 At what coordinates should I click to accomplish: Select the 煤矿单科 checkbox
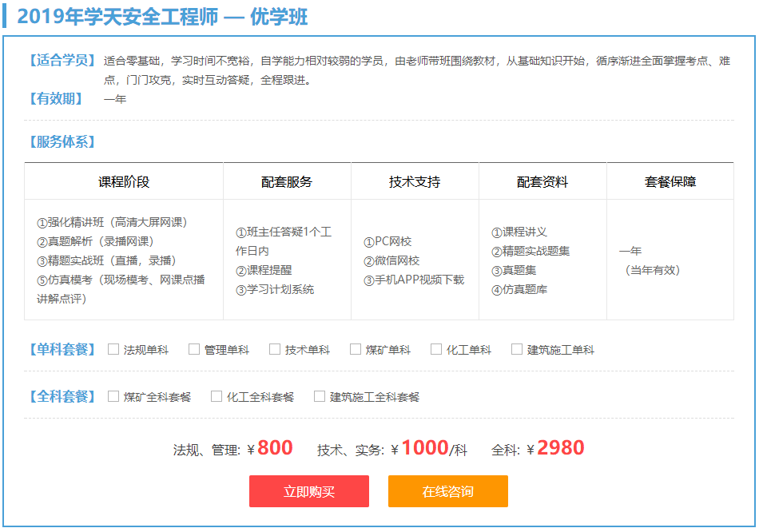click(x=356, y=349)
